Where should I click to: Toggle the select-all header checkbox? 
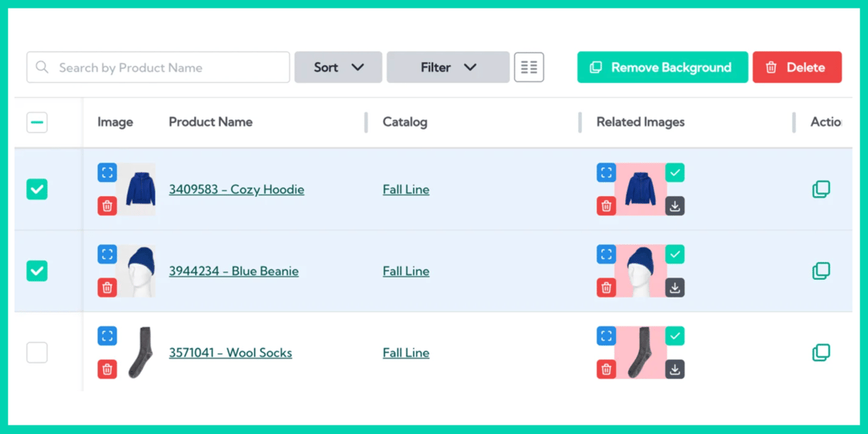pyautogui.click(x=37, y=122)
